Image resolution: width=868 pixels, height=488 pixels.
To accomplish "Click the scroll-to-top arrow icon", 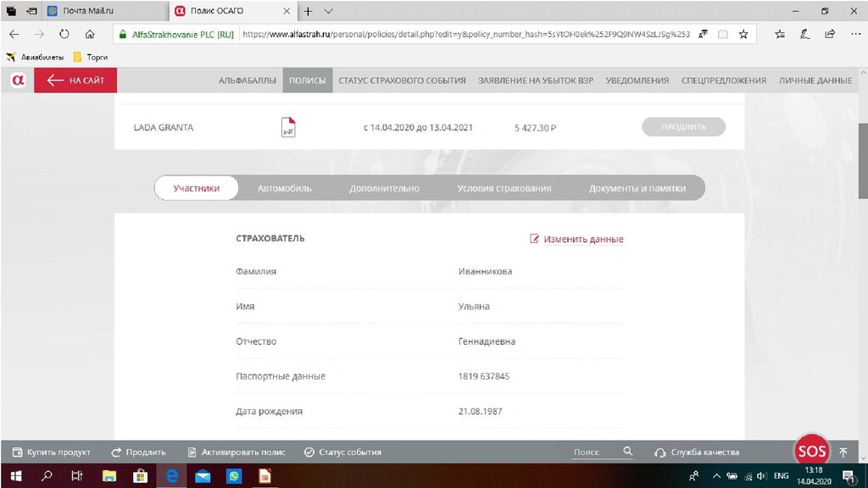I will click(843, 452).
